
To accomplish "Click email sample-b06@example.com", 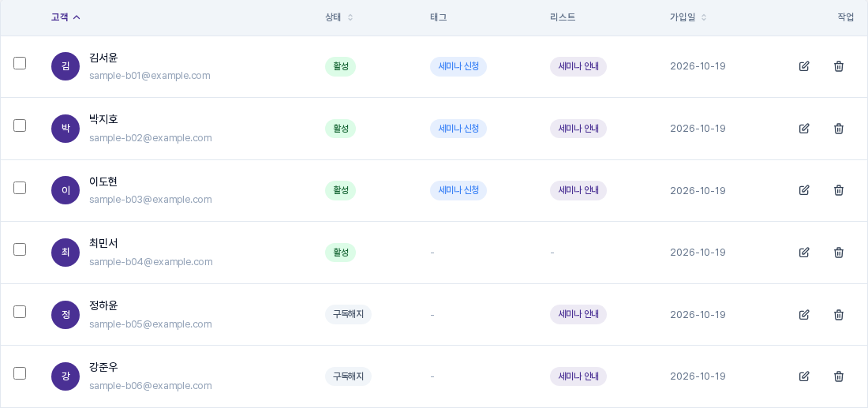I will pyautogui.click(x=151, y=386).
